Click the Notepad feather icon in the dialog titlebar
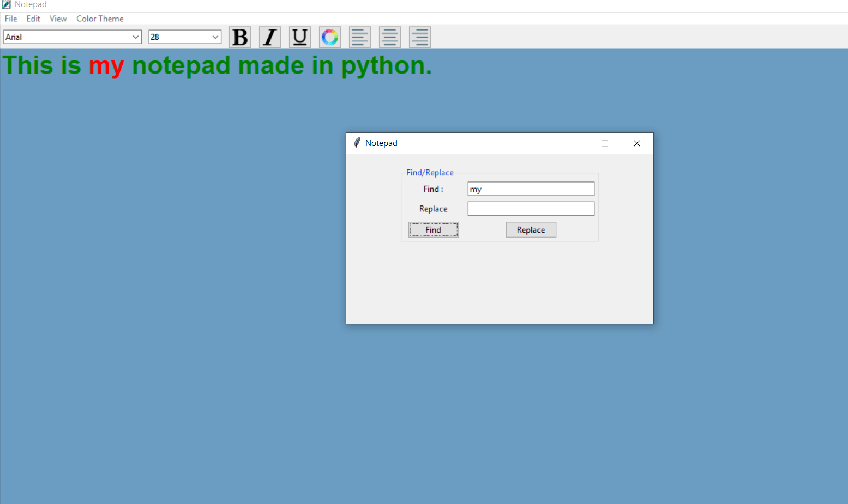848x504 pixels. [357, 143]
